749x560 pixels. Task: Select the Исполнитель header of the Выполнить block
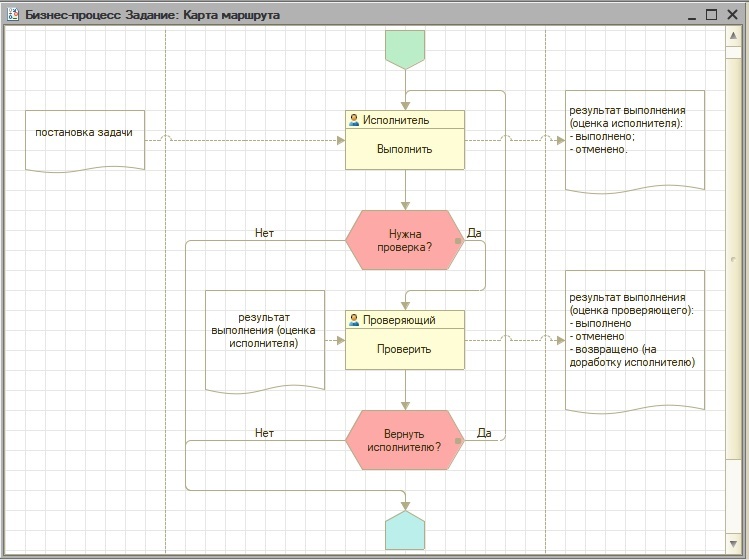point(405,120)
